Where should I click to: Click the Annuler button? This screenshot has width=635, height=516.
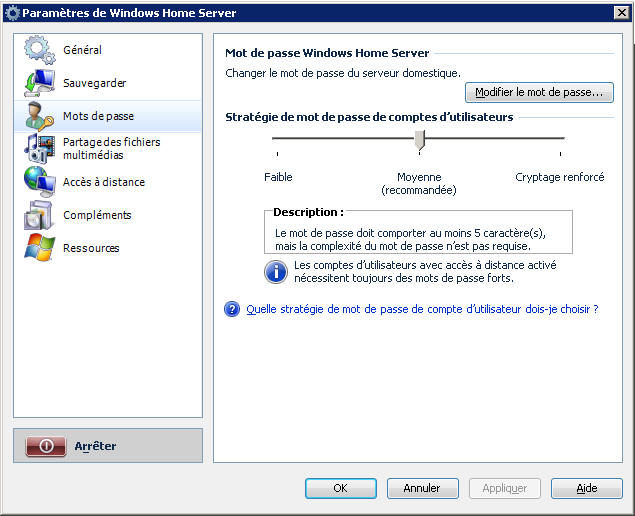(x=422, y=488)
